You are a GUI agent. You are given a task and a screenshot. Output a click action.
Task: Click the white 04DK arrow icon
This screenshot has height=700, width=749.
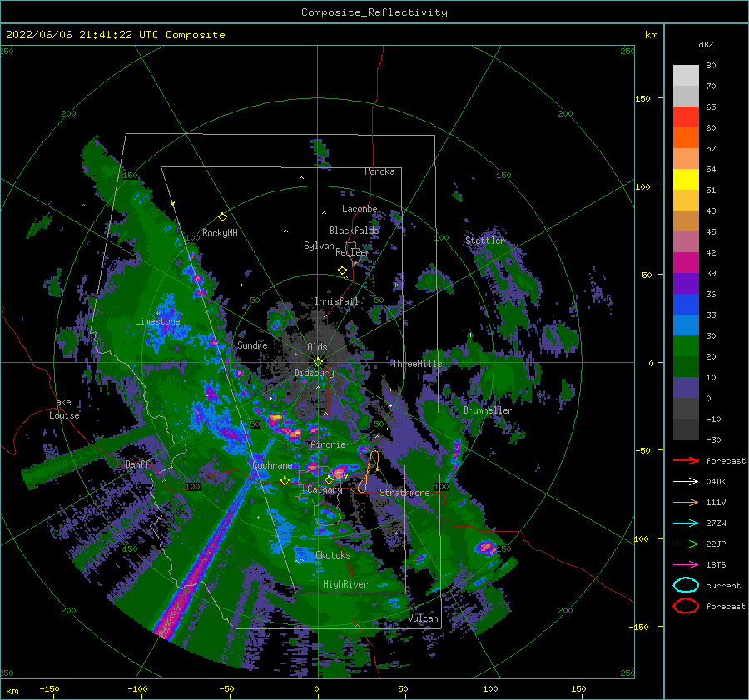pos(686,481)
